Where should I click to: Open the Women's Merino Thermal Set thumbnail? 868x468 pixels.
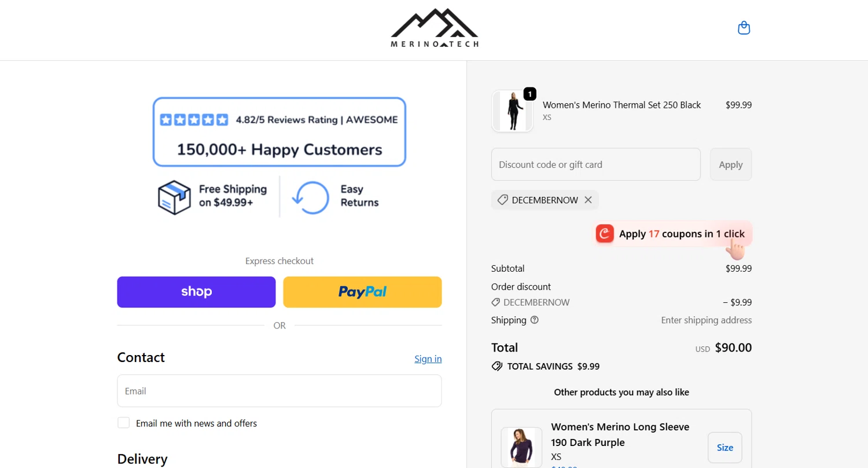click(x=512, y=111)
